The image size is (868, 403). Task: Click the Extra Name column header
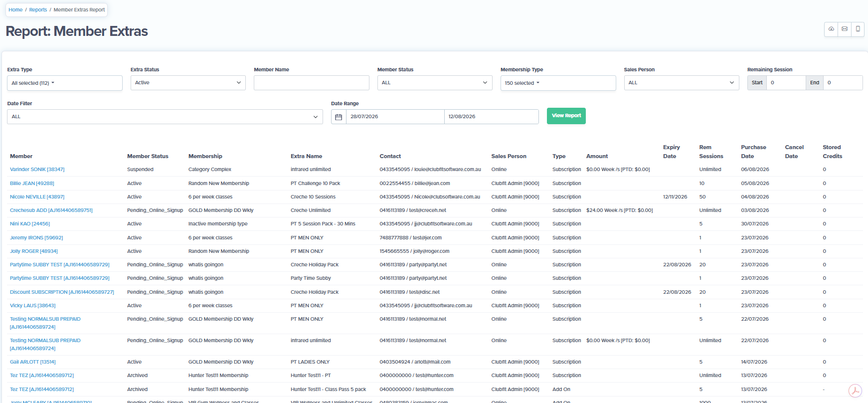pyautogui.click(x=306, y=157)
